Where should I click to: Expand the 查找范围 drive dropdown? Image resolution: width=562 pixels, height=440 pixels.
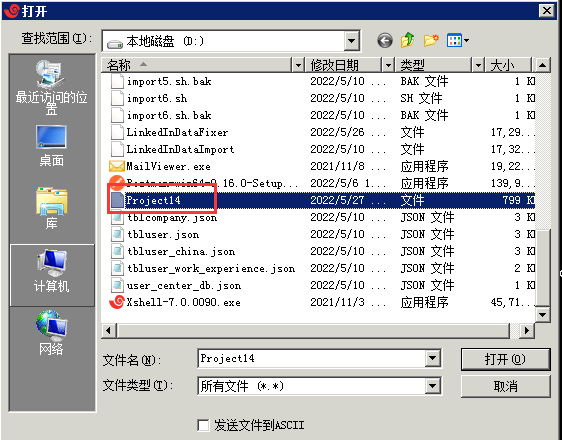tap(352, 41)
